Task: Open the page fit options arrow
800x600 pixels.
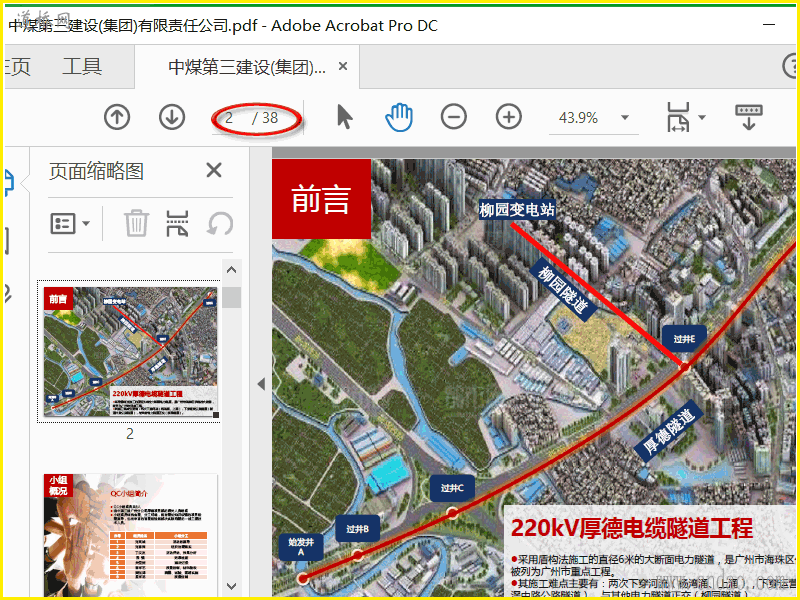Action: point(702,117)
